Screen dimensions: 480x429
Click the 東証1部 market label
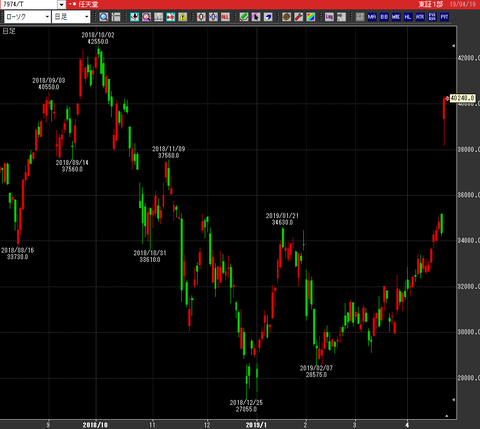(431, 4)
